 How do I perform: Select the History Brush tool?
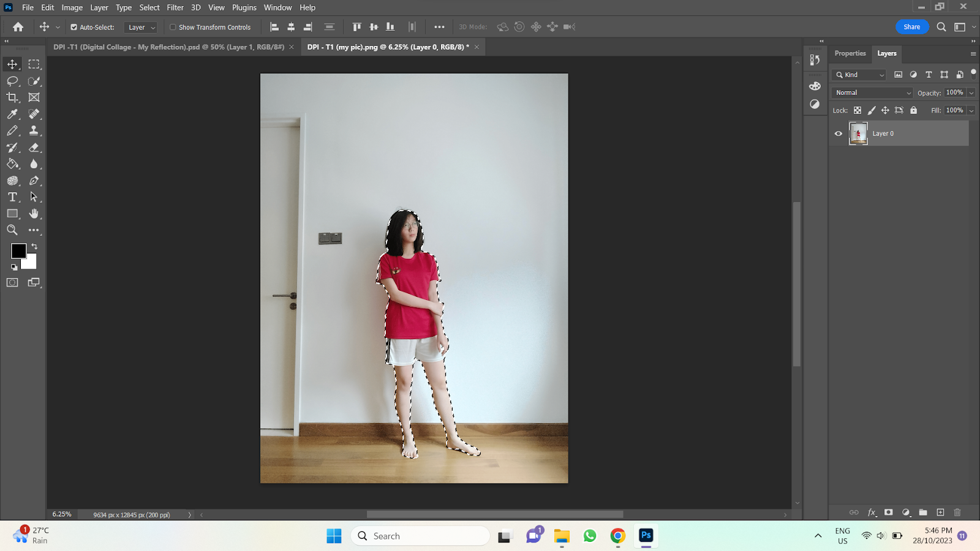(12, 148)
